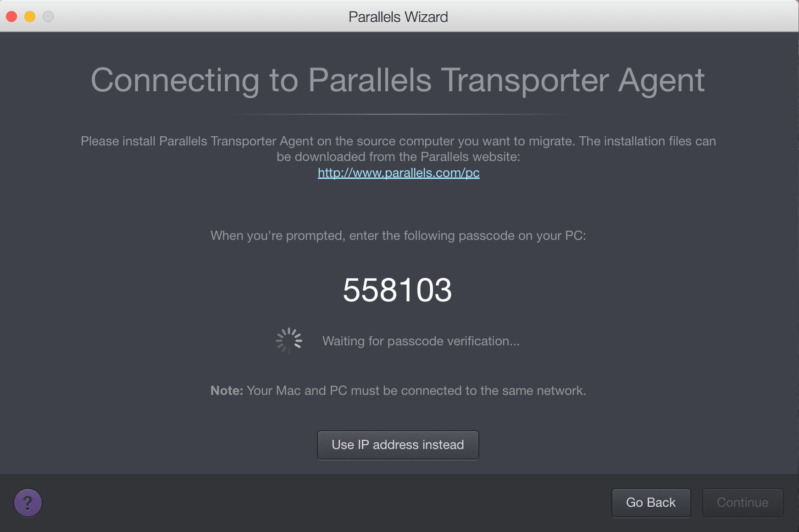Select the passcode 558103
Viewport: 799px width, 532px height.
click(398, 290)
